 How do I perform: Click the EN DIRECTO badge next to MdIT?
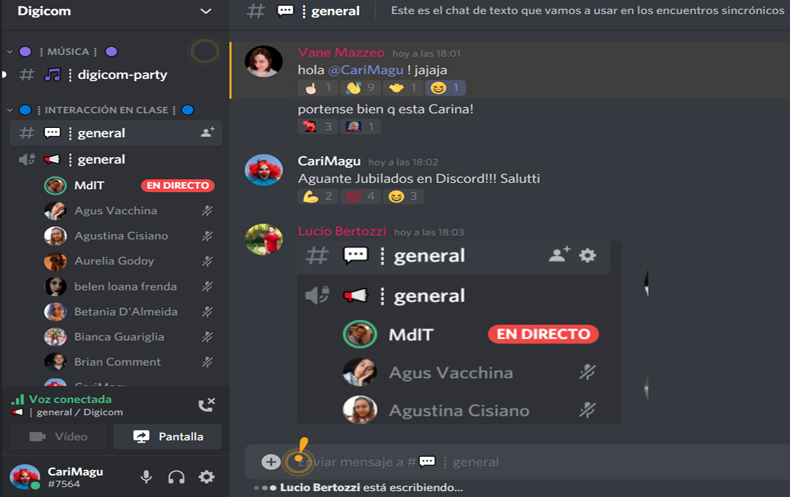pyautogui.click(x=178, y=185)
